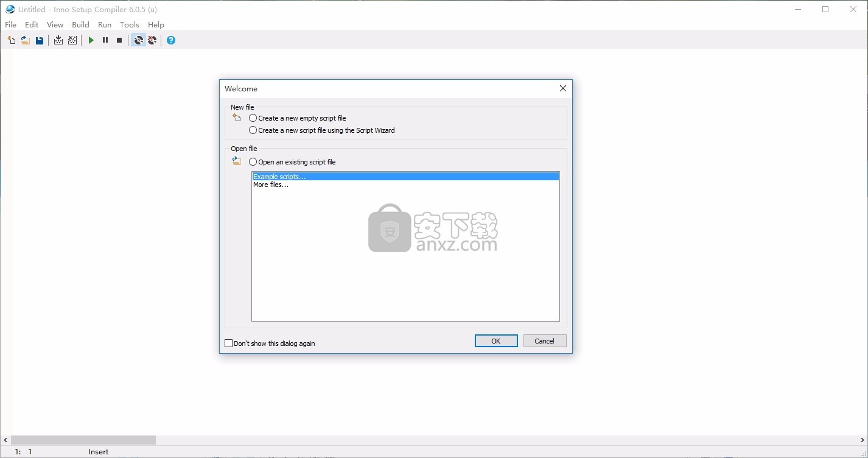Check Don't show this dialog again
Screen dimensions: 868x458
click(270, 343)
